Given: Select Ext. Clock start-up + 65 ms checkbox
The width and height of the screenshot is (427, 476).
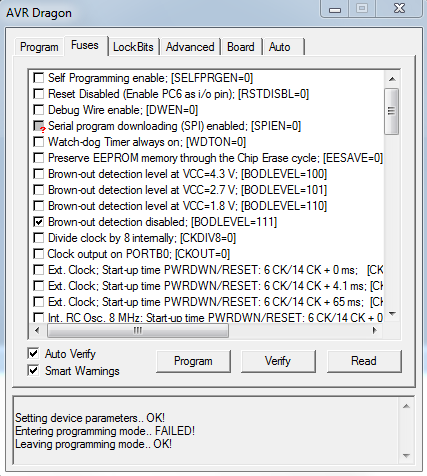Looking at the screenshot, I should click(x=39, y=302).
